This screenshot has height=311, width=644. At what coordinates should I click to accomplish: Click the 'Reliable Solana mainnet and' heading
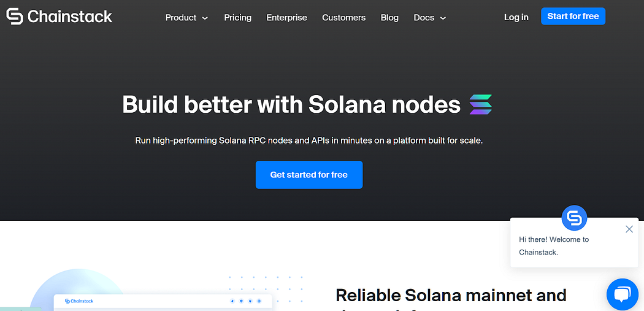pos(451,296)
